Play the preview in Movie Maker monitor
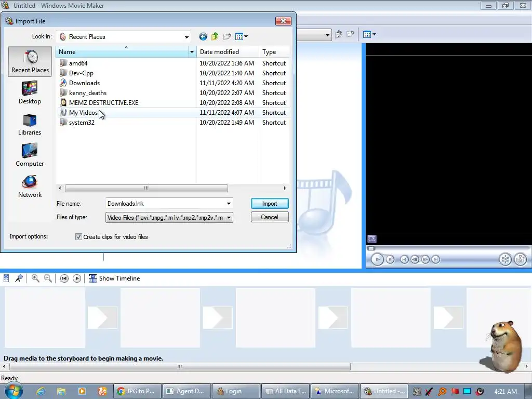The height and width of the screenshot is (399, 532). 377,260
